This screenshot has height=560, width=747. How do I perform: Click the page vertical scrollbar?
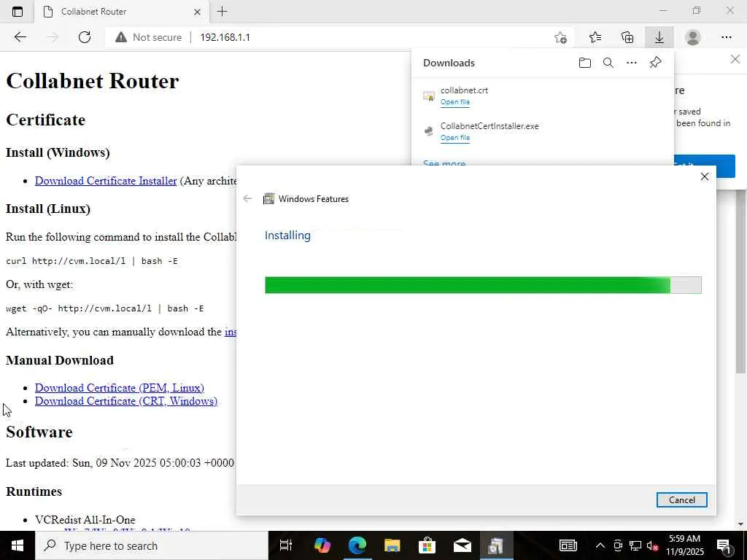741,281
